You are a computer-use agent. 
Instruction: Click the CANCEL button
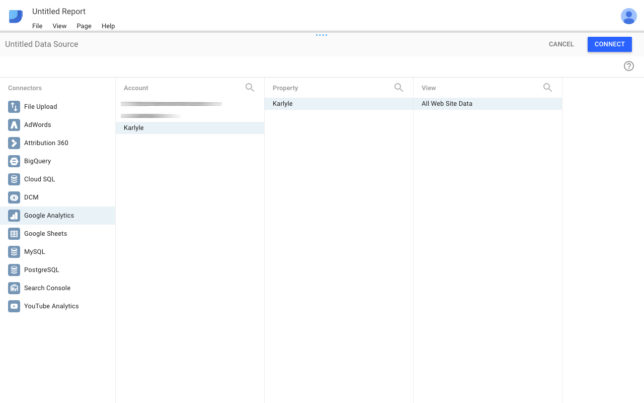click(561, 44)
